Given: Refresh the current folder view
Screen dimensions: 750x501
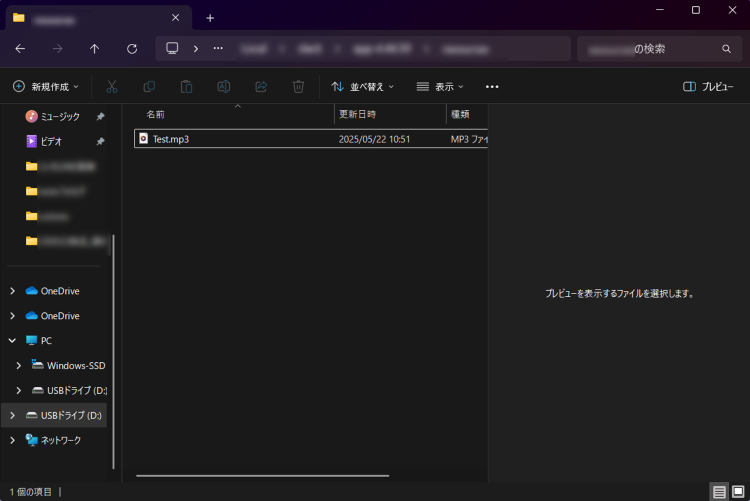Looking at the screenshot, I should point(132,49).
